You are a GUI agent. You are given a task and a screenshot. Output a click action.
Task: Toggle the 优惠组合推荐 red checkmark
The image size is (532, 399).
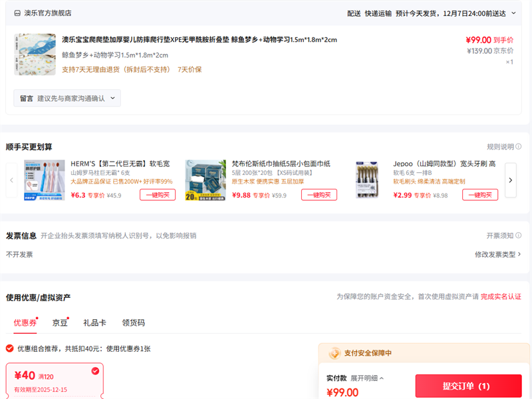9,348
